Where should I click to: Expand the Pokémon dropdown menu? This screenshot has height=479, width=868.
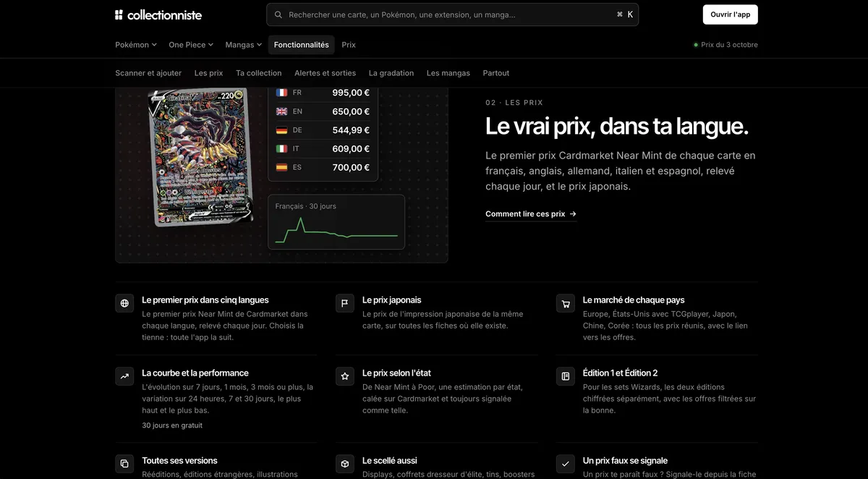pyautogui.click(x=136, y=45)
